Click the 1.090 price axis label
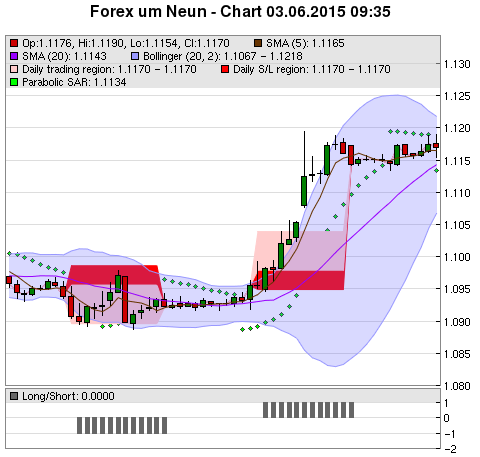Image resolution: width=480 pixels, height=457 pixels. point(457,322)
